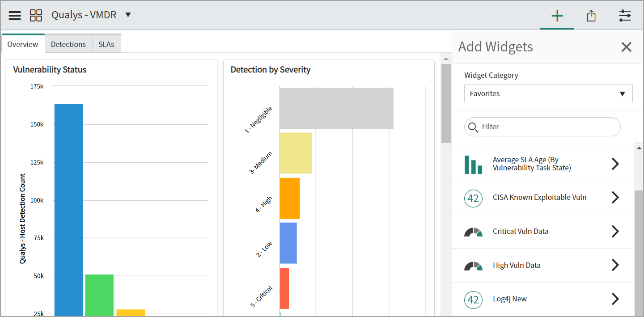Switch to the SLAs tab
644x317 pixels.
pos(106,44)
